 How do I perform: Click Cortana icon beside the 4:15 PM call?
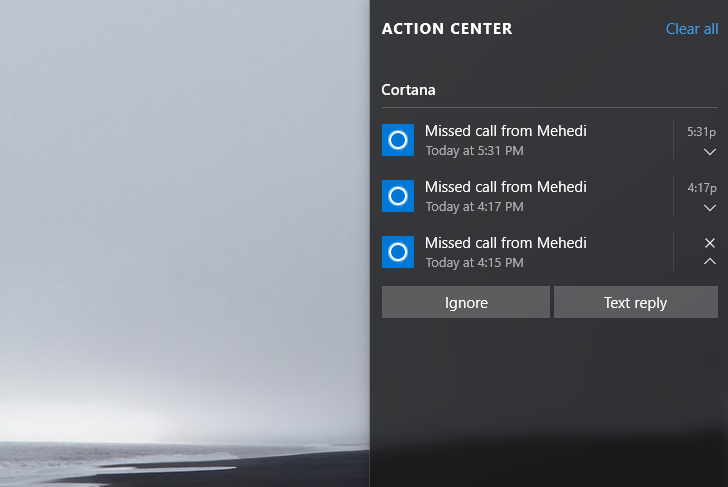click(398, 252)
